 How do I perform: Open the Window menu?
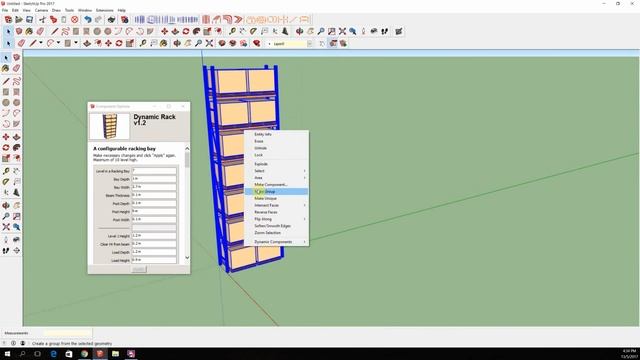85,10
